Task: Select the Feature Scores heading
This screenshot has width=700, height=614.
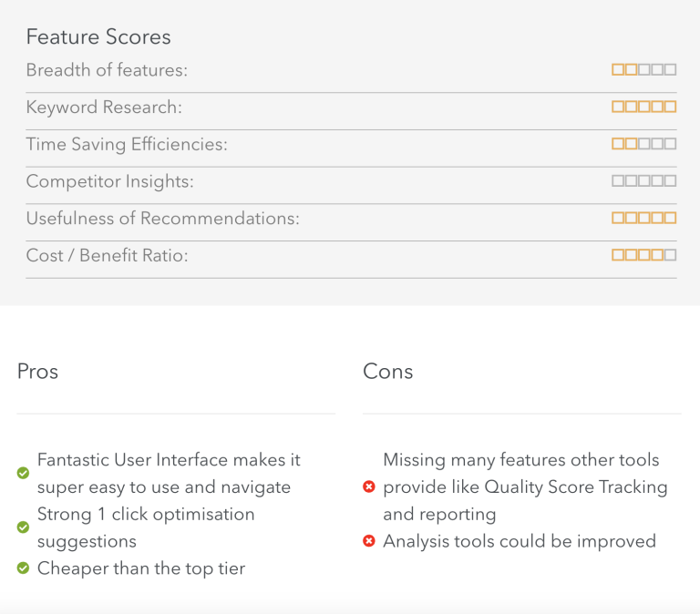Action: tap(98, 36)
